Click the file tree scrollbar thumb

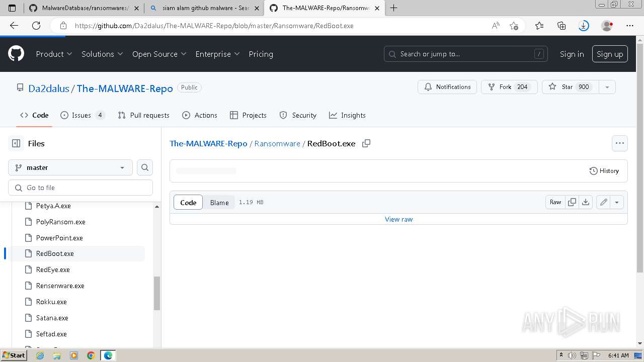tap(156, 293)
